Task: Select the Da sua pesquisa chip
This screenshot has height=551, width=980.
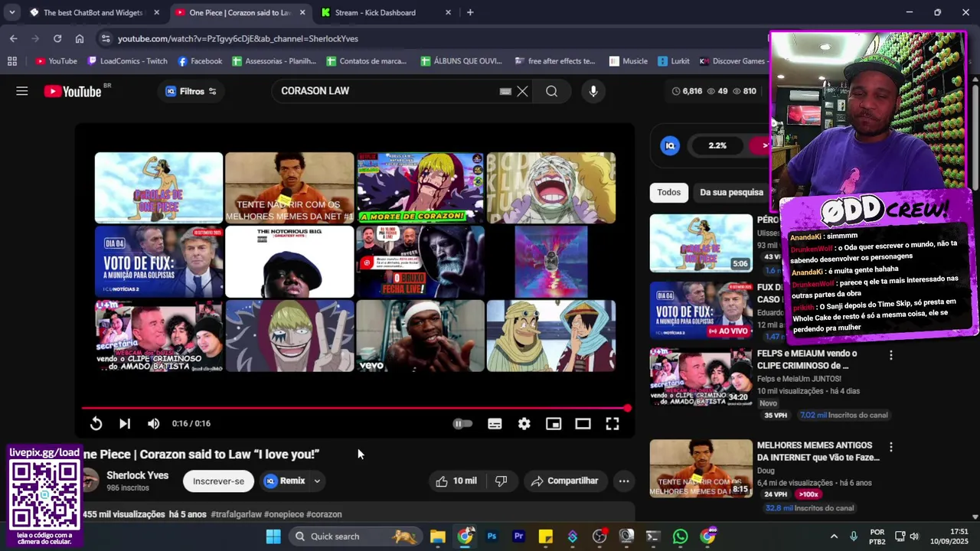Action: (x=731, y=192)
